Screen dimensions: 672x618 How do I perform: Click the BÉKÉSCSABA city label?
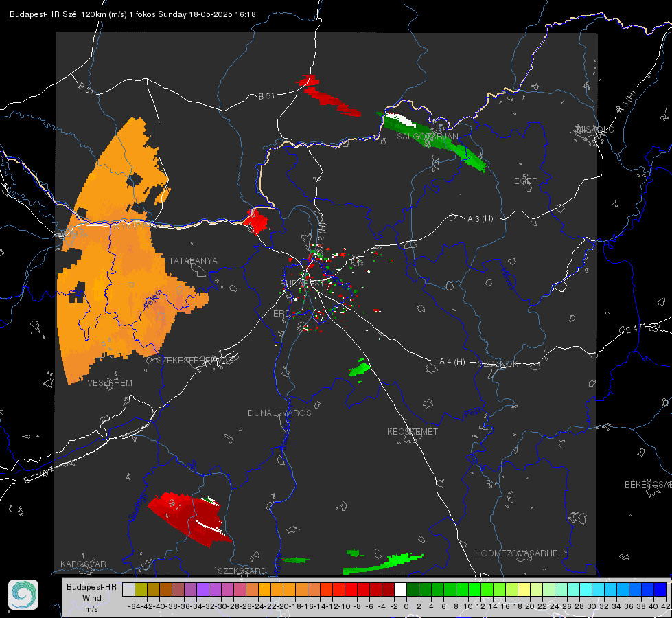[648, 485]
